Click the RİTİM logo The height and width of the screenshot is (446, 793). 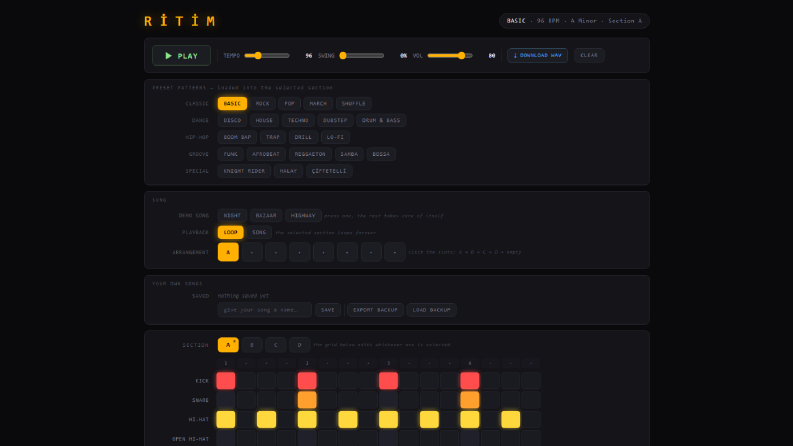(x=180, y=21)
